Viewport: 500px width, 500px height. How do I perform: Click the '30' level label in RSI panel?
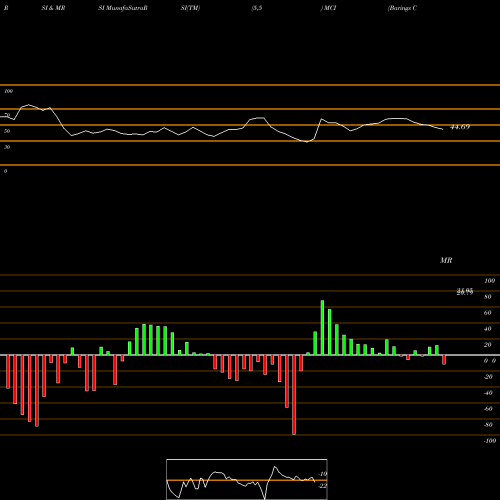point(7,147)
